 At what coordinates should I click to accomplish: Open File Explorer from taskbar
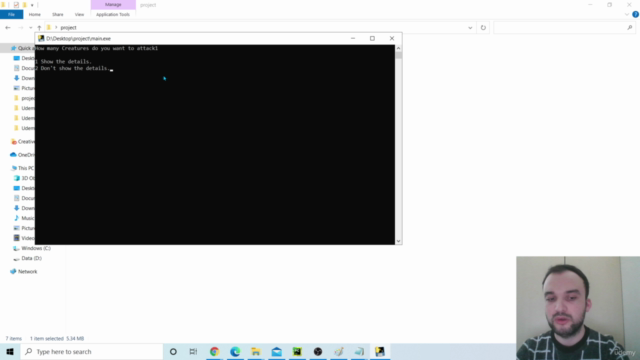256,351
